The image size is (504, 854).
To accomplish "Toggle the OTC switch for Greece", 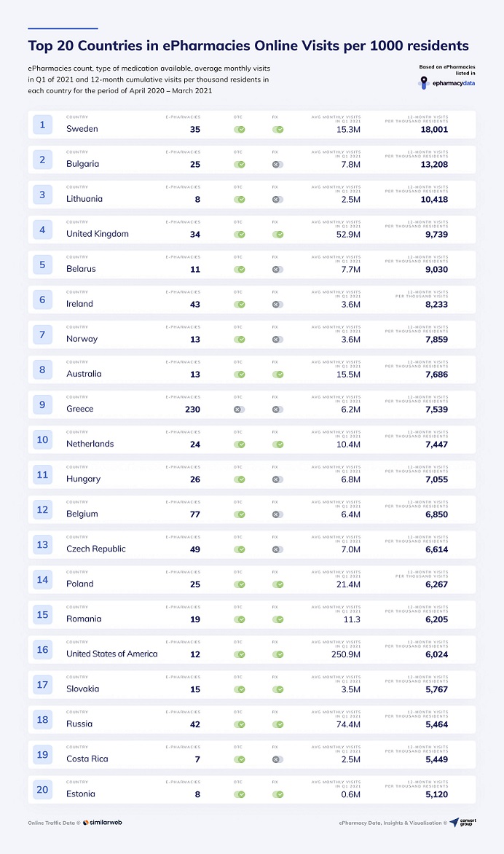I will tap(240, 410).
